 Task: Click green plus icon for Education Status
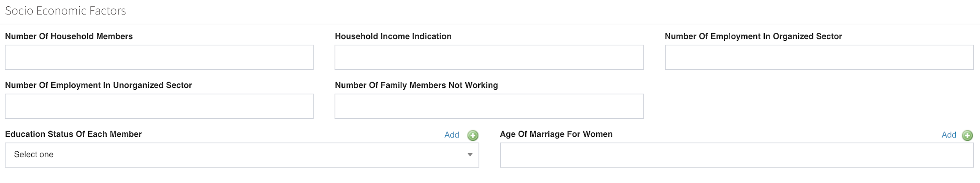pos(473,135)
